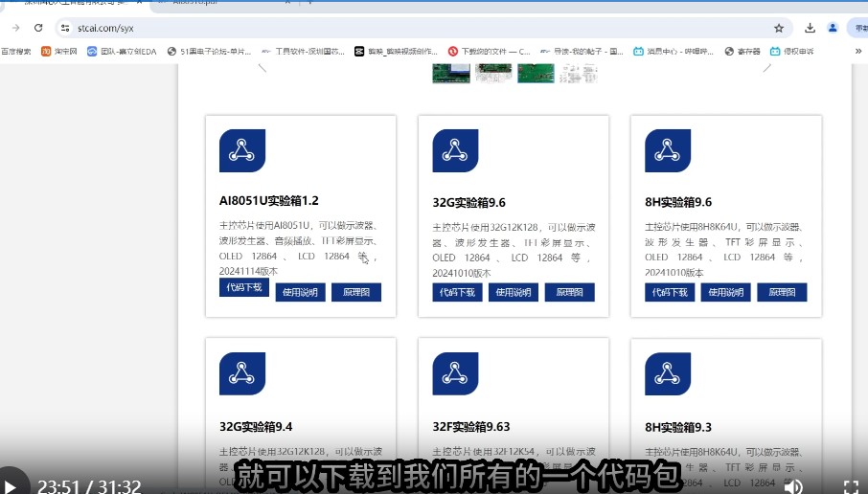Open the 消息中心 bilibili bookmark
Screen dimensions: 868x494
[x=674, y=52]
